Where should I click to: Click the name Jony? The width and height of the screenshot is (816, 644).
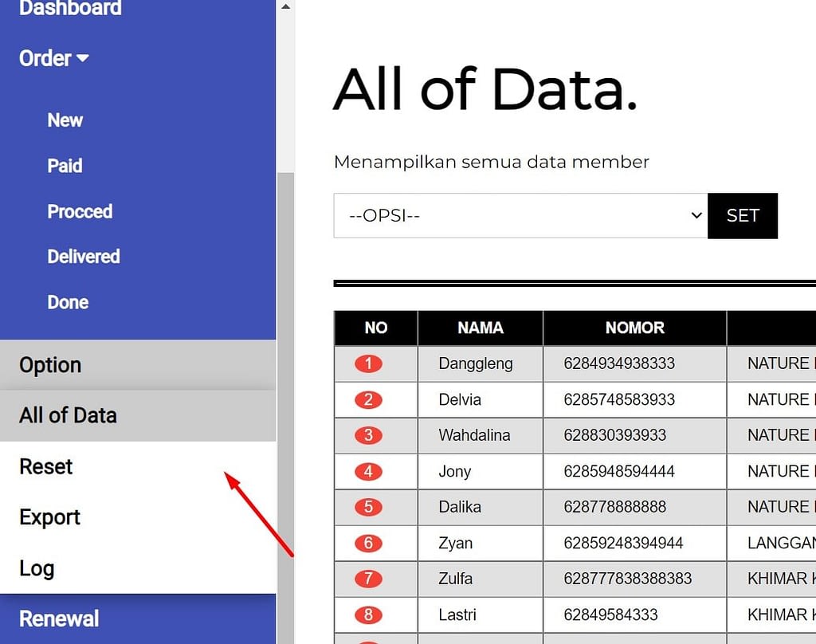(455, 471)
